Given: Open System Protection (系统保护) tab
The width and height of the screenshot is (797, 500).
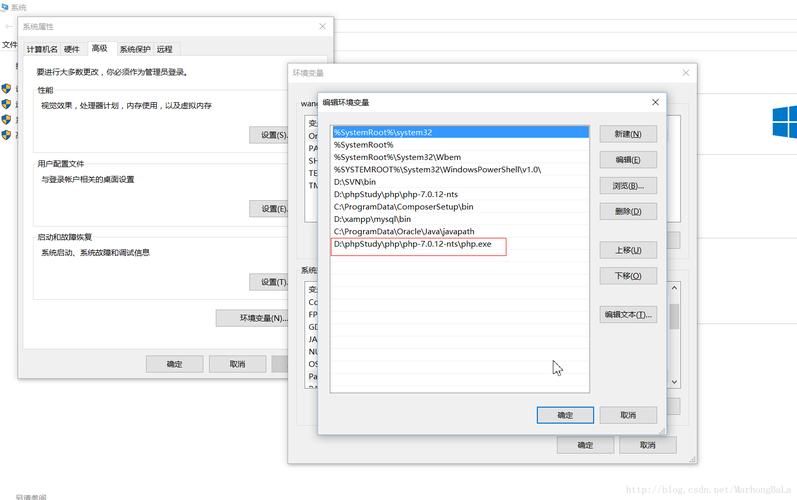Looking at the screenshot, I should point(135,49).
